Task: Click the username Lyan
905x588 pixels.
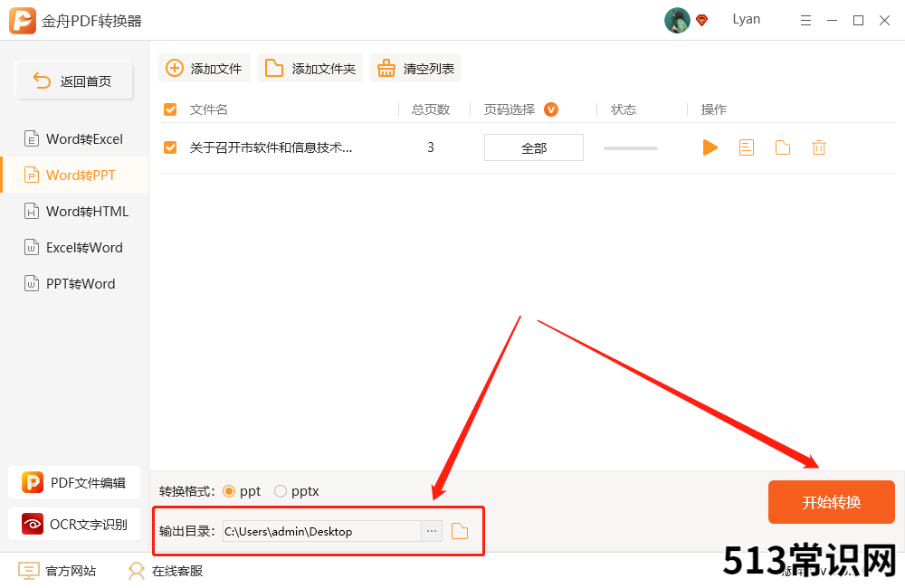Action: [747, 20]
